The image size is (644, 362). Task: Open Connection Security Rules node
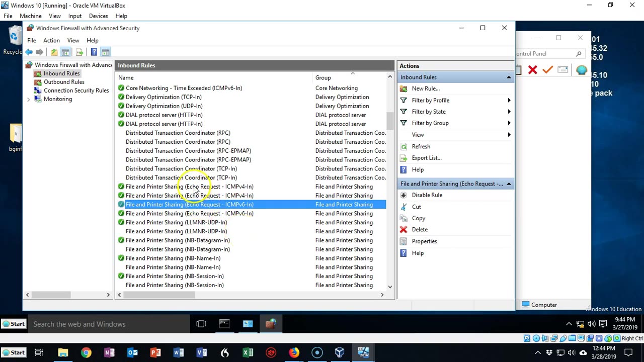pos(76,90)
